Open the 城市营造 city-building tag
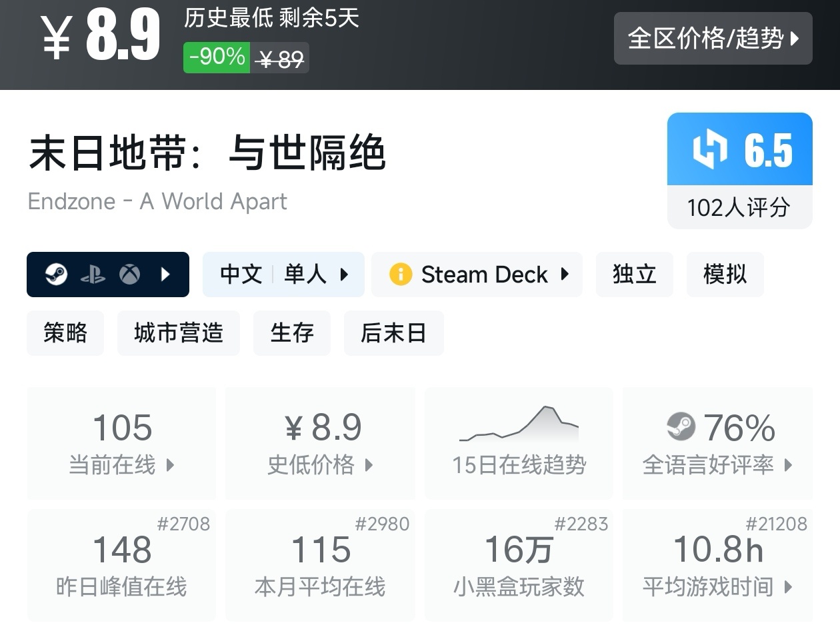The height and width of the screenshot is (625, 840). coord(178,332)
